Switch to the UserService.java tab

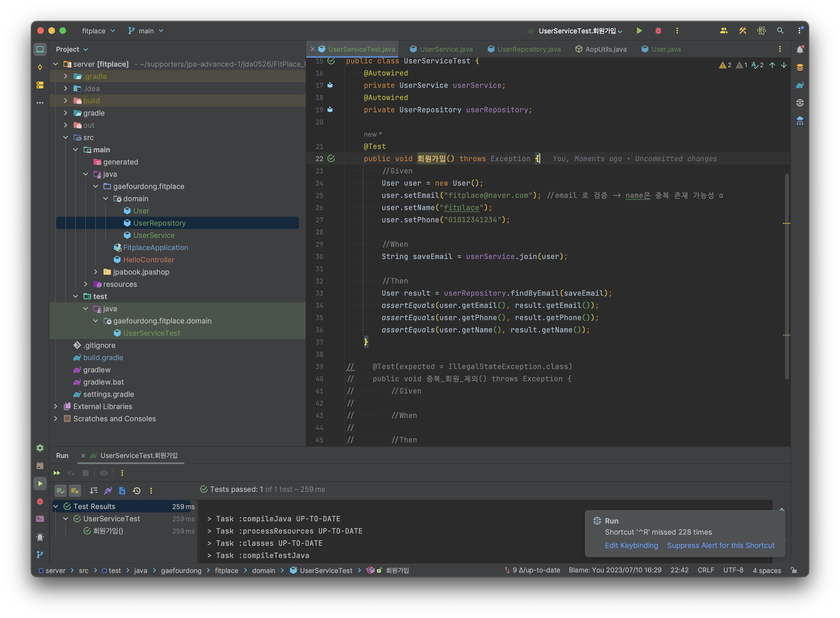tap(441, 49)
